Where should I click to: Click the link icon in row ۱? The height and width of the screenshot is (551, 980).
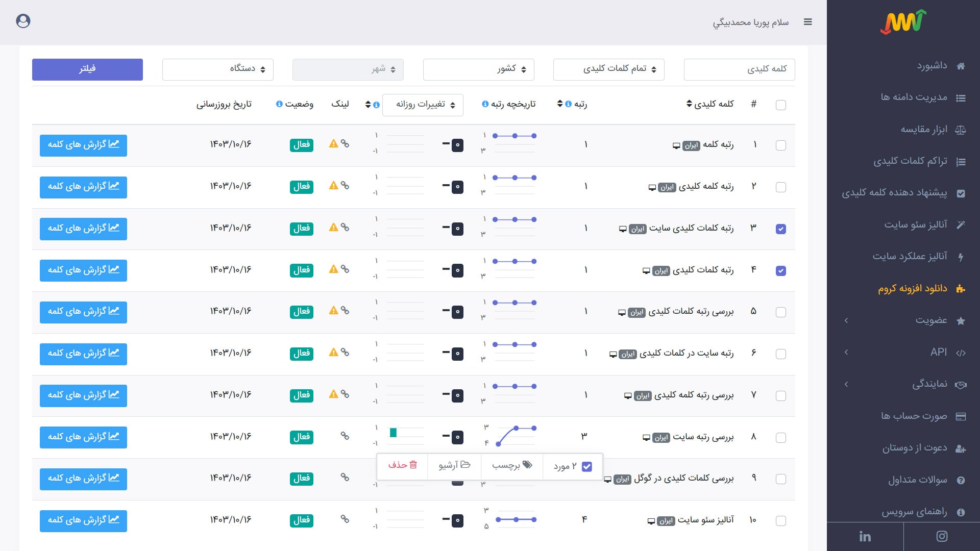pos(345,144)
